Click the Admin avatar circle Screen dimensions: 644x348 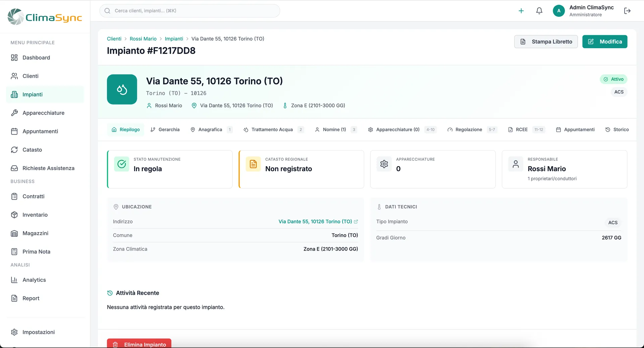point(559,11)
